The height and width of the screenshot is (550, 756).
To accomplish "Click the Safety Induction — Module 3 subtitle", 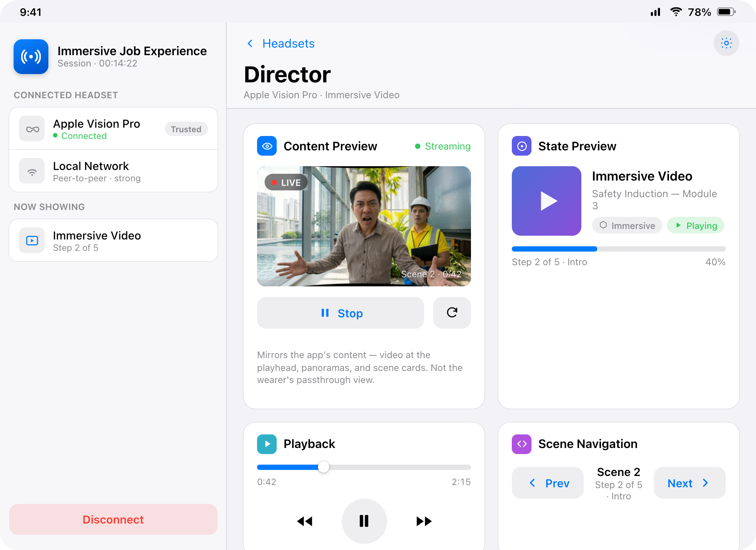I will pos(654,199).
